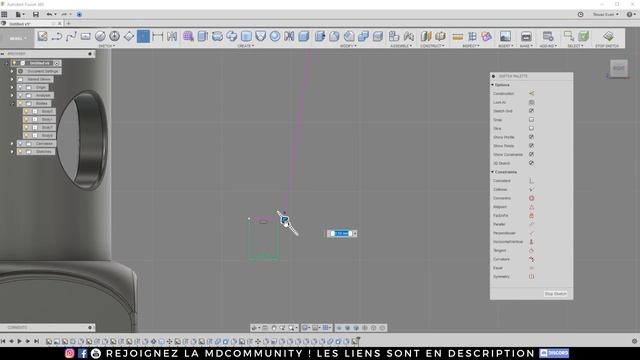Click the Measure ruler icon
640x360 pixels.
click(x=458, y=37)
